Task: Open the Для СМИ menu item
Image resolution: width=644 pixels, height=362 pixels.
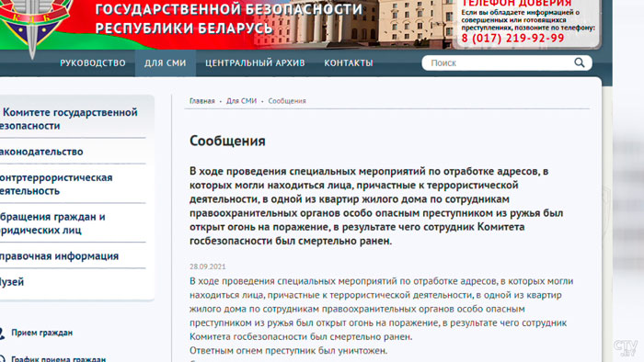Action: click(x=165, y=63)
